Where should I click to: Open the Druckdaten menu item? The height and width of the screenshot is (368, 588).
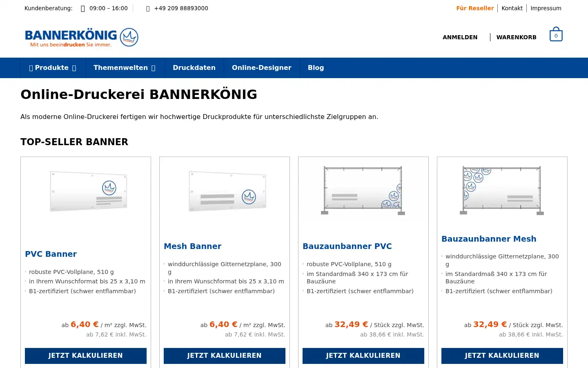pos(194,68)
